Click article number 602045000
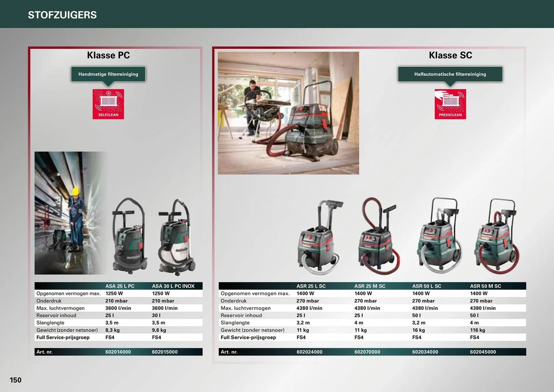The height and width of the screenshot is (392, 554). 483,352
